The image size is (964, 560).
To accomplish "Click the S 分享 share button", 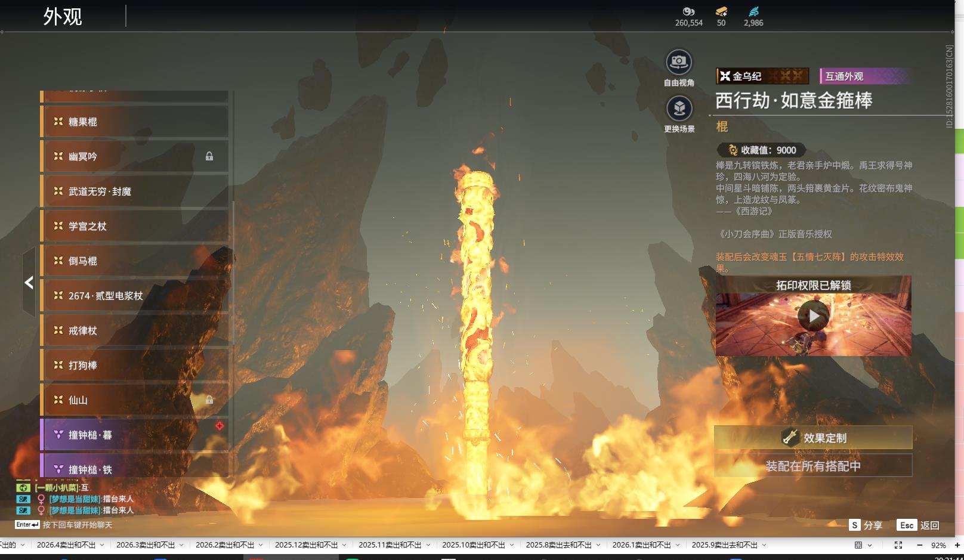I will (866, 525).
